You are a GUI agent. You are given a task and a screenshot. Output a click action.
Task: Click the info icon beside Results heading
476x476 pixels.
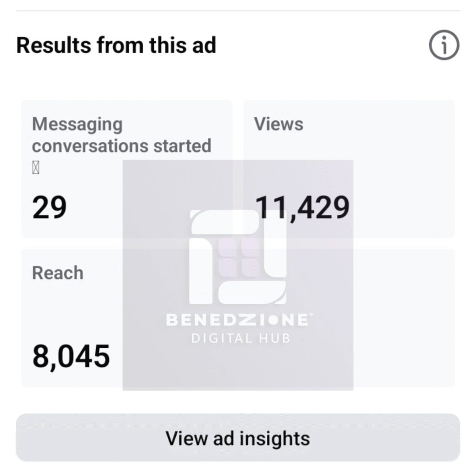coord(443,46)
